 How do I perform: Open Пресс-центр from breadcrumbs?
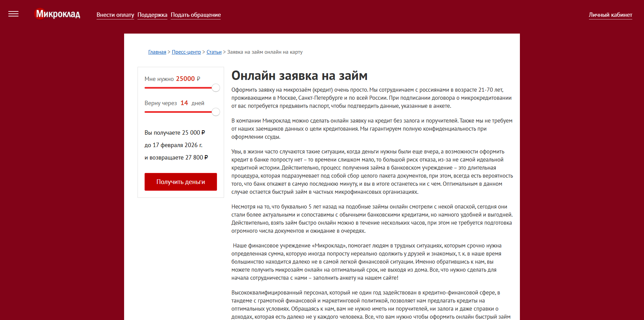[x=186, y=52]
